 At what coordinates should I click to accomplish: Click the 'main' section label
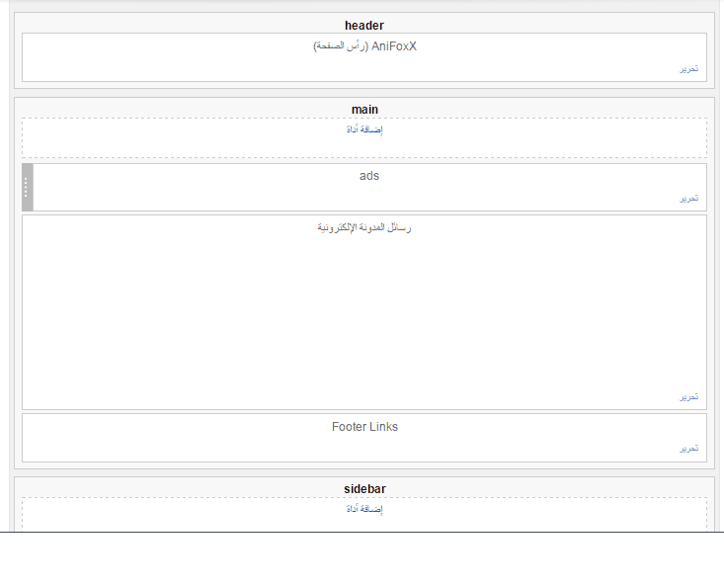tap(364, 109)
